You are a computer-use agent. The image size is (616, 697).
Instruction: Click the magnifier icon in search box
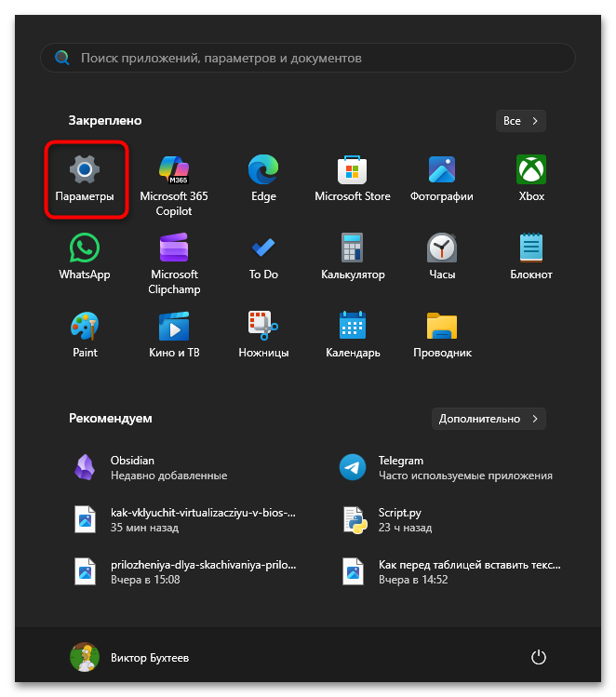coord(61,58)
